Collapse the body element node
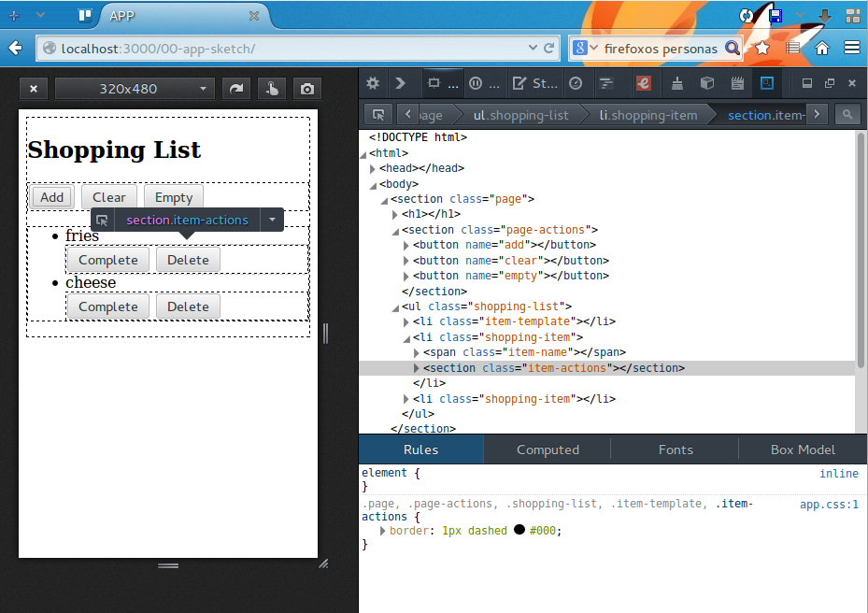 coord(373,185)
